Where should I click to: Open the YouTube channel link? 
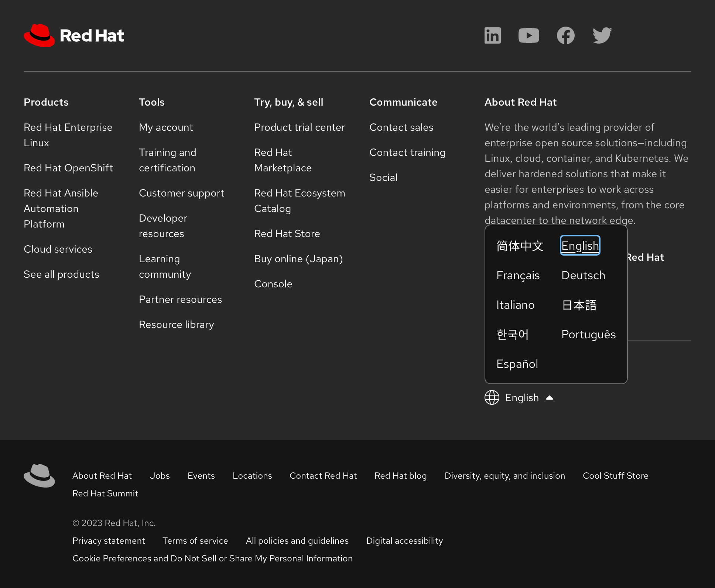click(x=529, y=35)
